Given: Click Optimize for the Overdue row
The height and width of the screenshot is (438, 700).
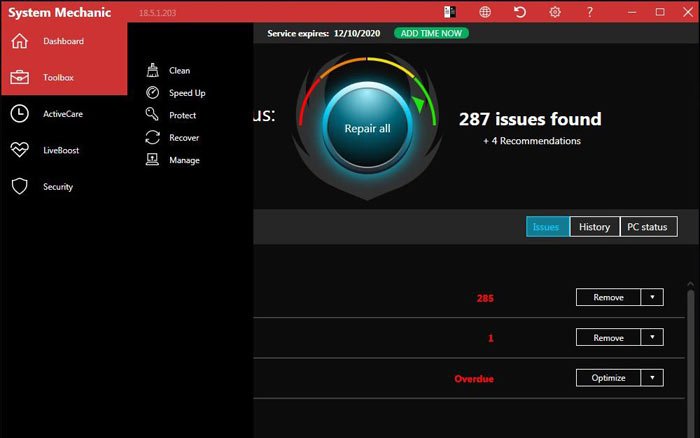Looking at the screenshot, I should (608, 378).
